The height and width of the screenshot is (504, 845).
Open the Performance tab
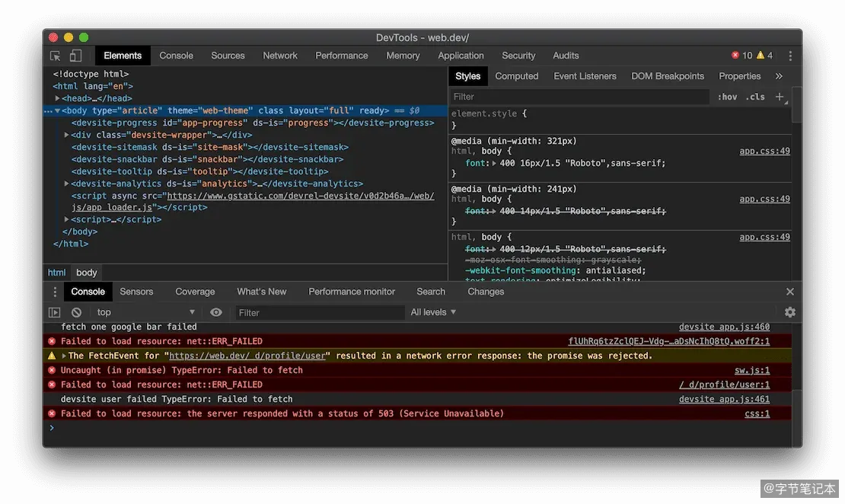(x=342, y=56)
